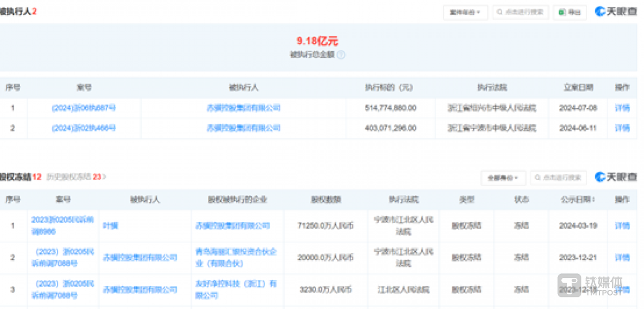Click the Tianyancha logo above the 被执行人 table

coord(616,12)
